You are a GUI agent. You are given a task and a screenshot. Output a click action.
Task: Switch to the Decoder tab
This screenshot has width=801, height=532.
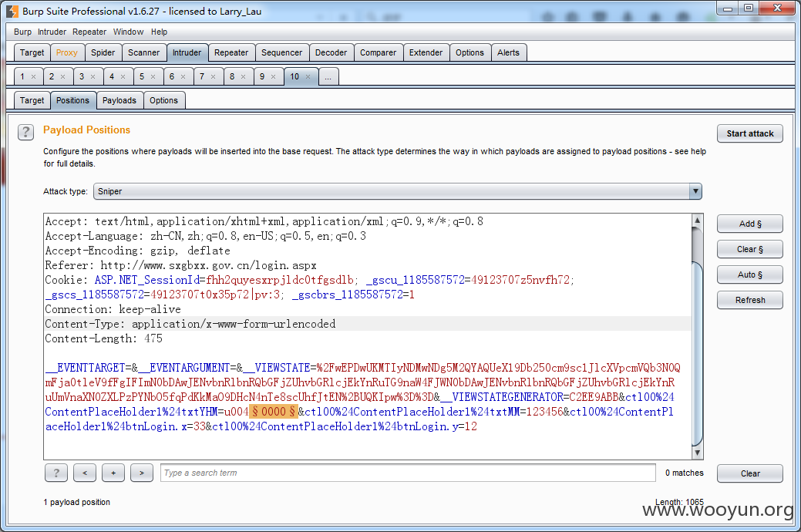tap(331, 52)
